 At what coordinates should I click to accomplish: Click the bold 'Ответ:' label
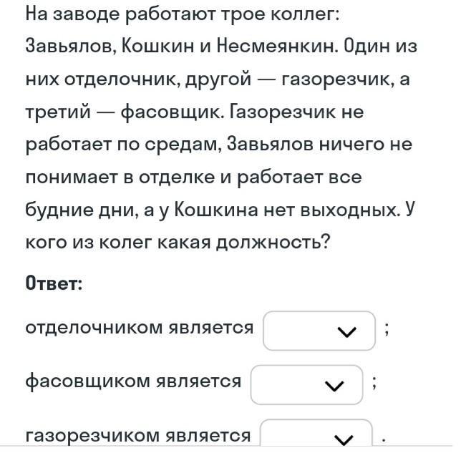[x=54, y=283]
